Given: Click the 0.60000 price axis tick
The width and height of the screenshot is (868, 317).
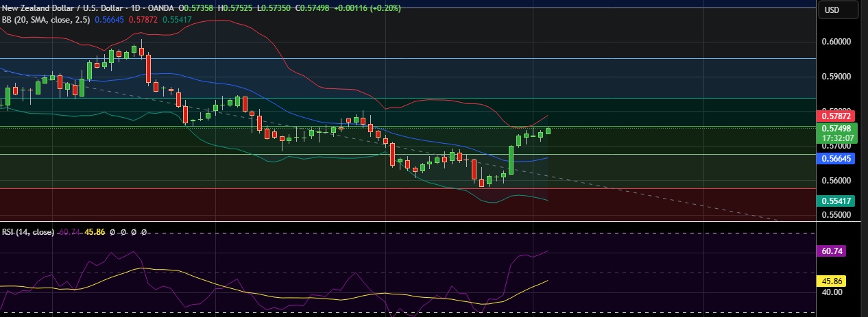Looking at the screenshot, I should click(x=836, y=41).
